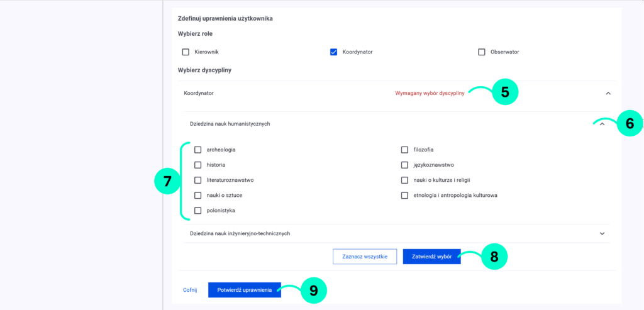Viewport: 644px width, 310px height.
Task: Tick the polonistyka checkbox
Action: (198, 211)
